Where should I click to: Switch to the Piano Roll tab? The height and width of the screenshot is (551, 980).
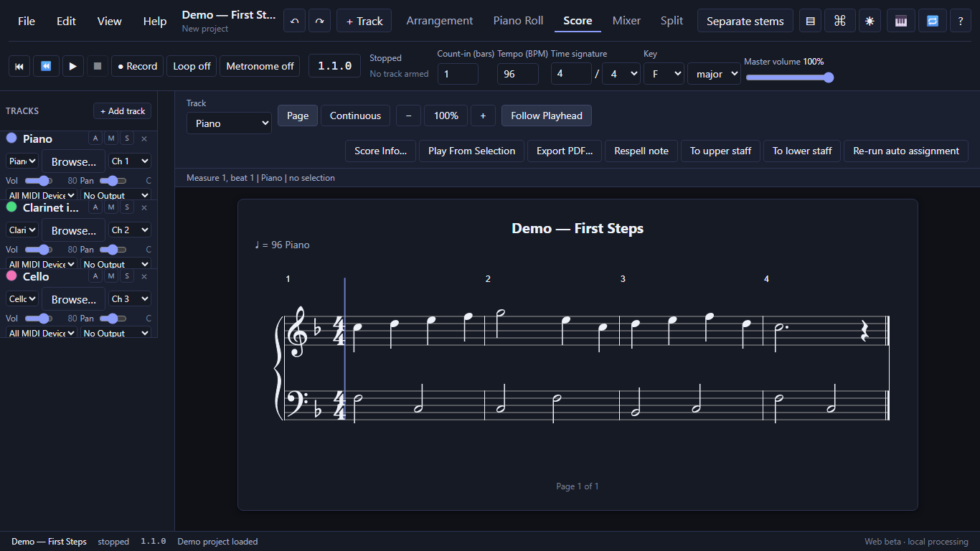point(518,21)
